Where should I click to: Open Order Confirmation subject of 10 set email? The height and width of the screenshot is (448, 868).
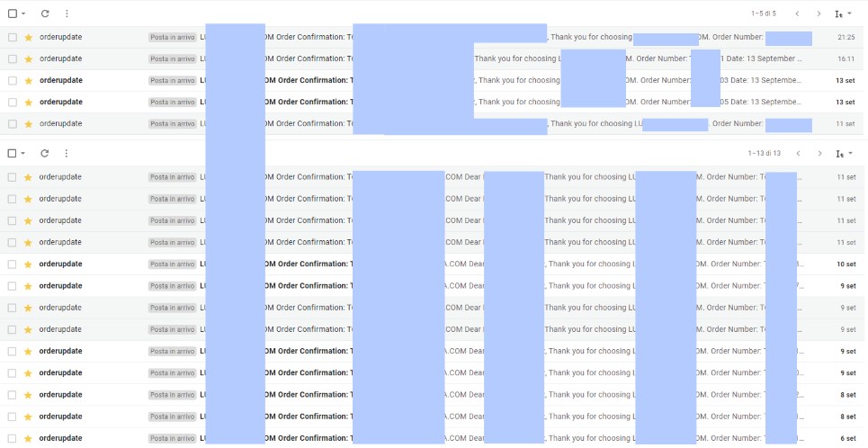(308, 264)
